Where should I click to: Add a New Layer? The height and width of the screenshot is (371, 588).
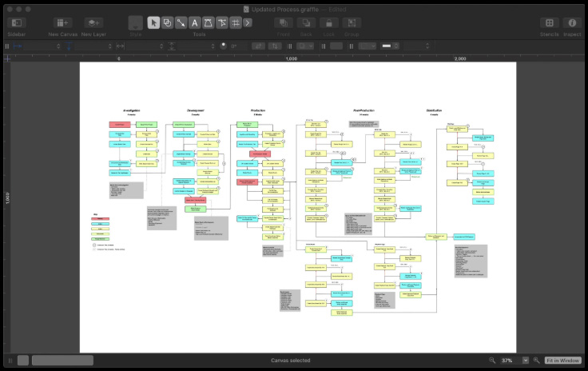93,23
